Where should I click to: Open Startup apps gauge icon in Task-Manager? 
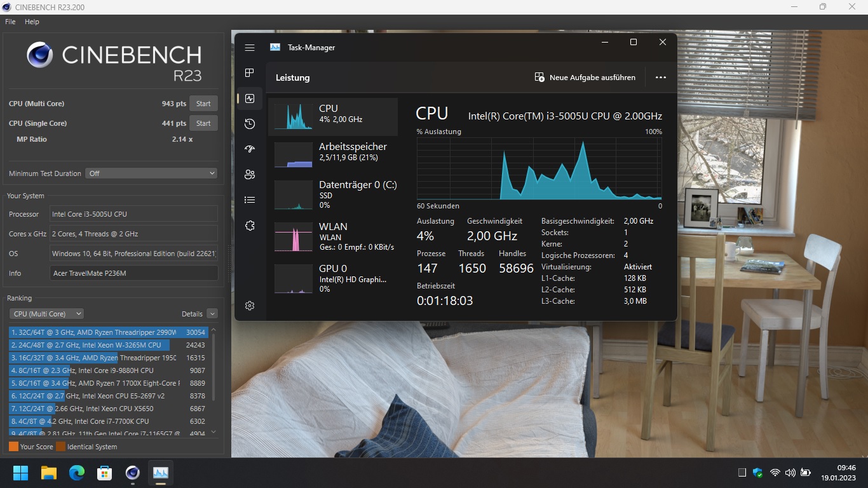(x=250, y=149)
